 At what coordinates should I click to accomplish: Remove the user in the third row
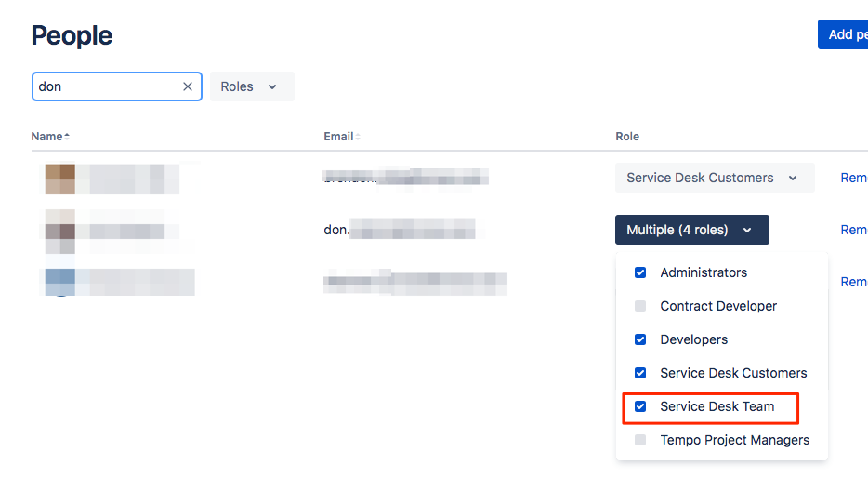point(854,282)
